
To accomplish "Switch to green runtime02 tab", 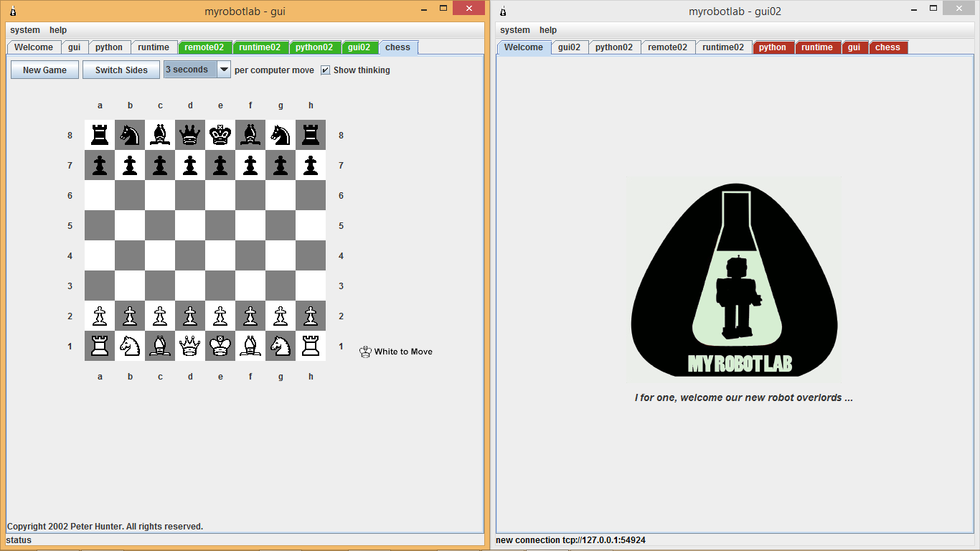I will tap(260, 47).
